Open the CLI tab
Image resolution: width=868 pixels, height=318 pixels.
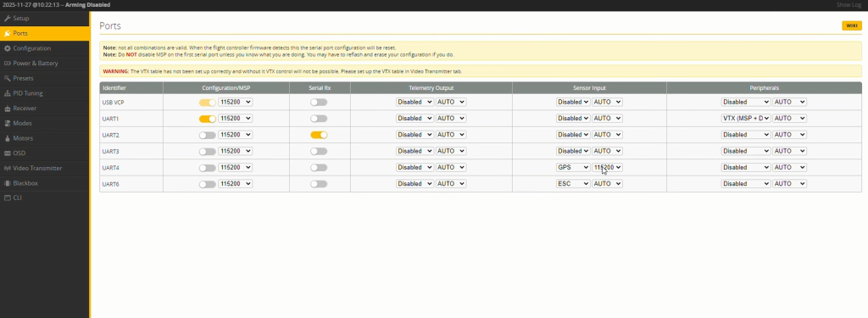point(44,198)
